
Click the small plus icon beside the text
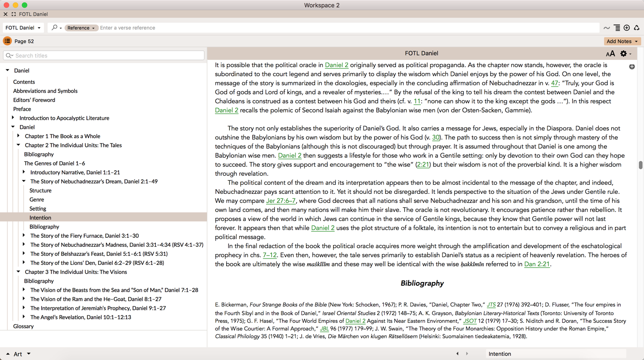coord(632,67)
